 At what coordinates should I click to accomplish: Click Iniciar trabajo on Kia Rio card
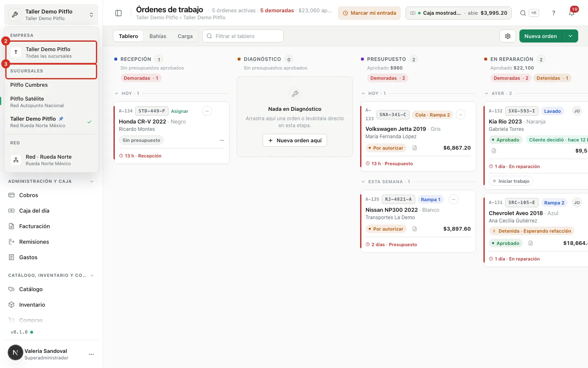point(511,181)
